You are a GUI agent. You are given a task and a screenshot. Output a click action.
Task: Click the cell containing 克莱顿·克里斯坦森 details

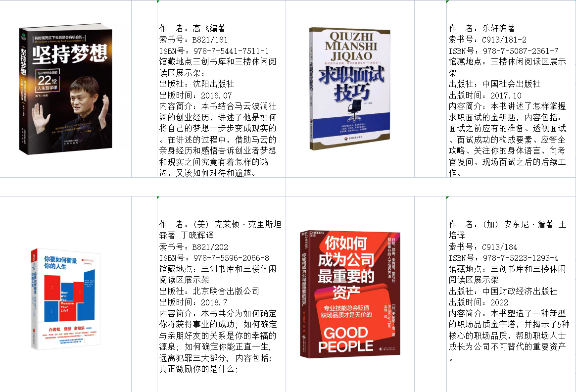(222, 294)
